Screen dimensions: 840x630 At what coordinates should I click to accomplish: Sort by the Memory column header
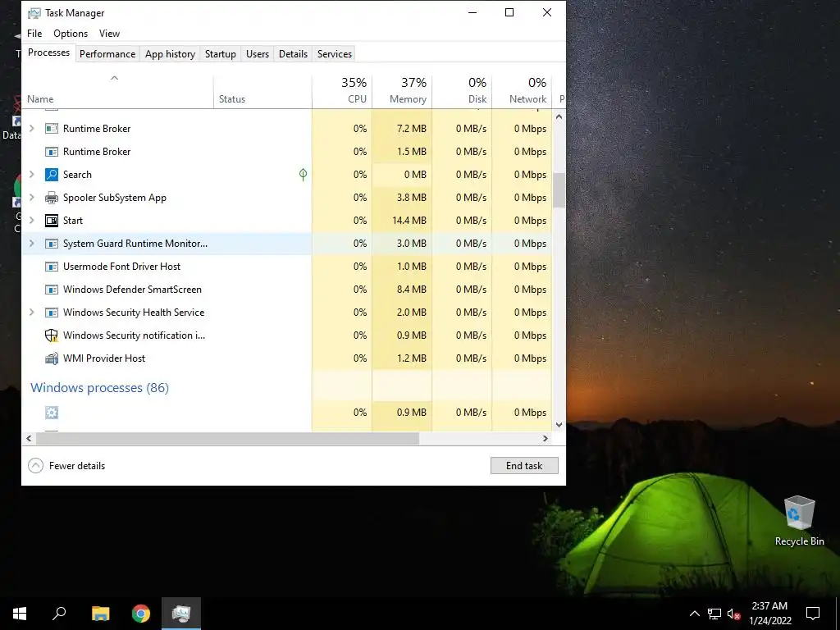(402, 91)
